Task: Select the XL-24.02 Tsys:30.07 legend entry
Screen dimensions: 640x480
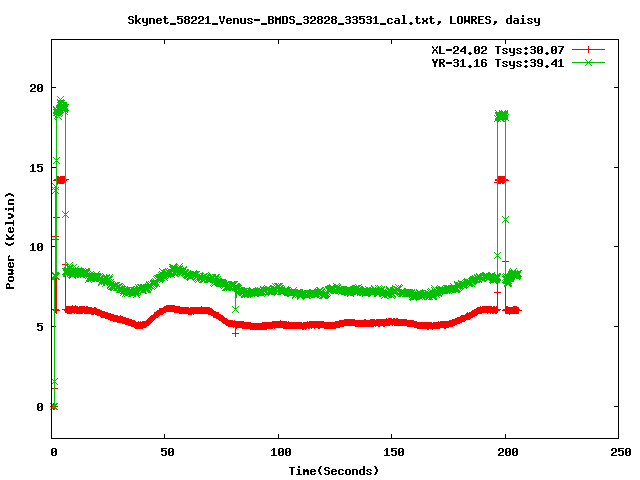Action: (498, 50)
